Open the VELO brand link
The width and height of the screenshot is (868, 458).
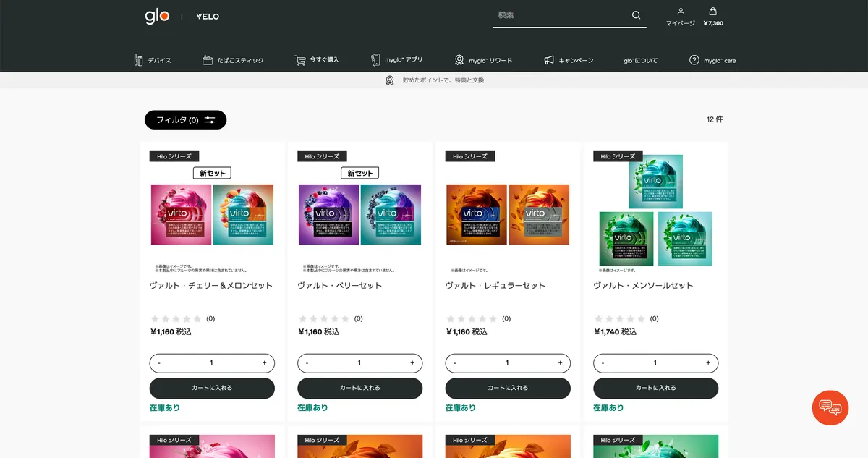pyautogui.click(x=208, y=16)
